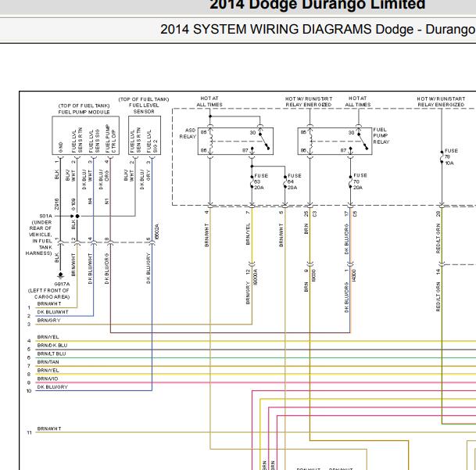The image size is (476, 470).
Task: Click the FUEL PUMP MODULE label
Action: 84,112
